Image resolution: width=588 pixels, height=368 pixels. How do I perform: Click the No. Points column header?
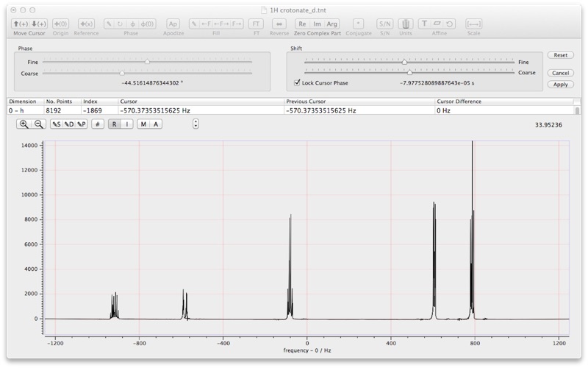[62, 102]
